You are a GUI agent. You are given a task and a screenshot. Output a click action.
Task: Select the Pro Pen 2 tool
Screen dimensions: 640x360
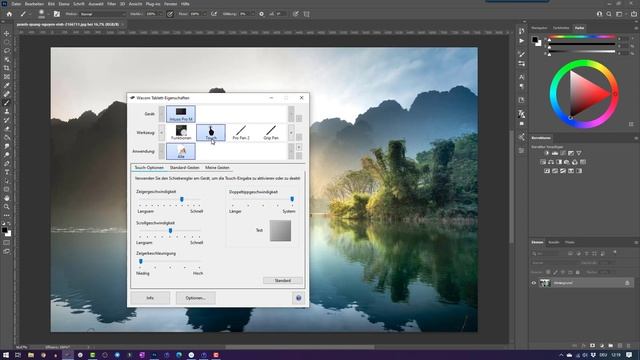[241, 133]
